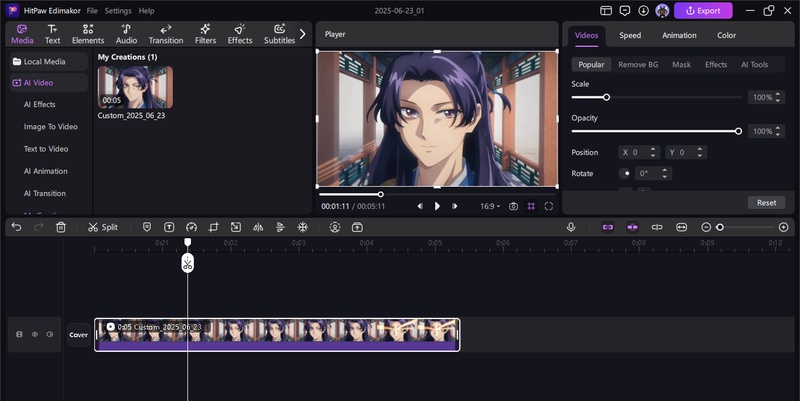Viewport: 800px width, 401px height.
Task: Expand more tabs with right arrow chevron
Action: pyautogui.click(x=303, y=34)
